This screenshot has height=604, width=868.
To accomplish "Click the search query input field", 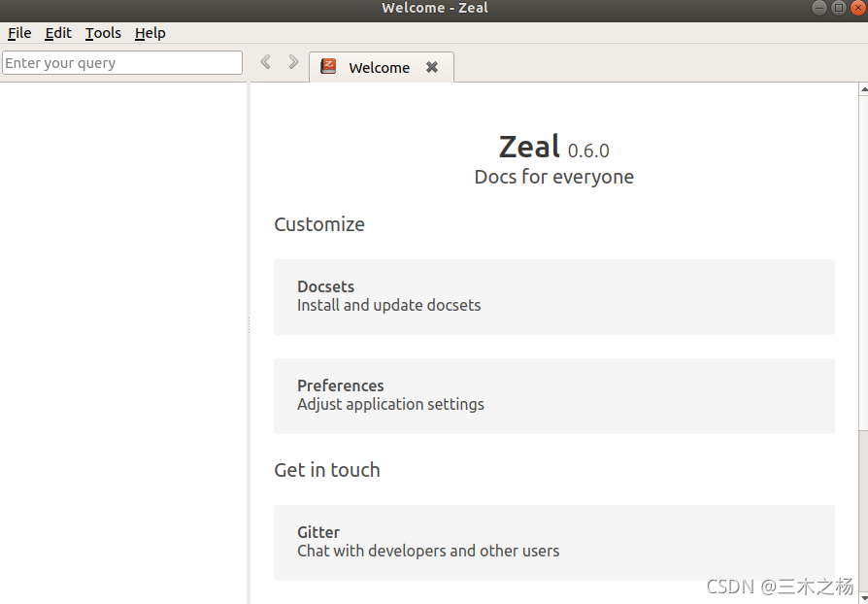I will tap(122, 62).
